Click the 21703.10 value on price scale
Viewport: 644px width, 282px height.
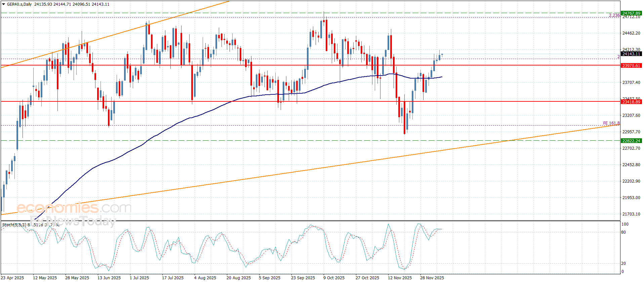631,214
